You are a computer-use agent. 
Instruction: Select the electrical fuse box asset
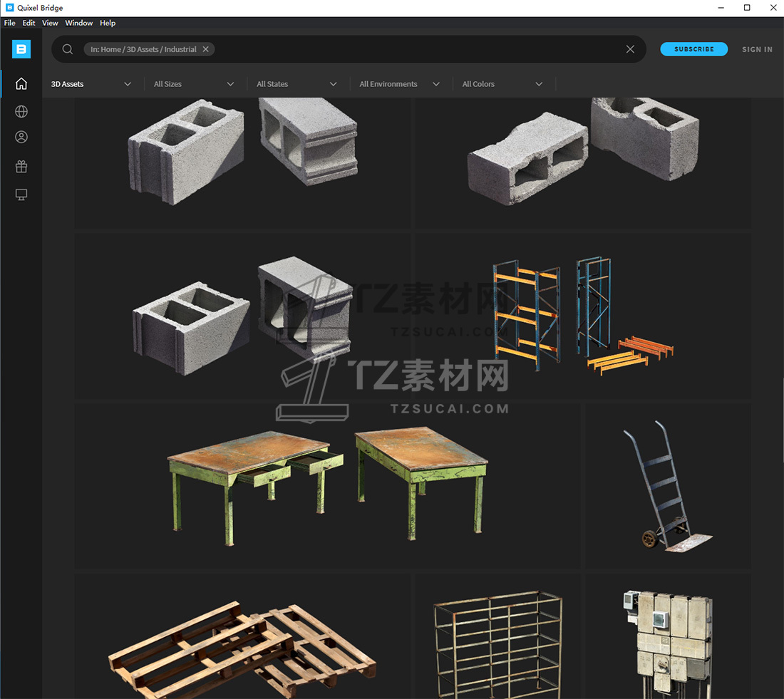(668, 636)
